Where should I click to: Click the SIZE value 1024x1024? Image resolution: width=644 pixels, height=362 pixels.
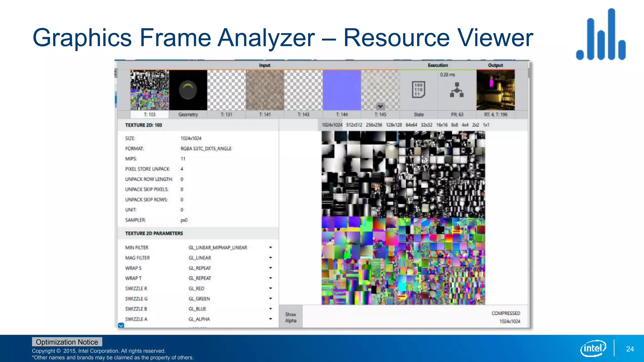(191, 138)
